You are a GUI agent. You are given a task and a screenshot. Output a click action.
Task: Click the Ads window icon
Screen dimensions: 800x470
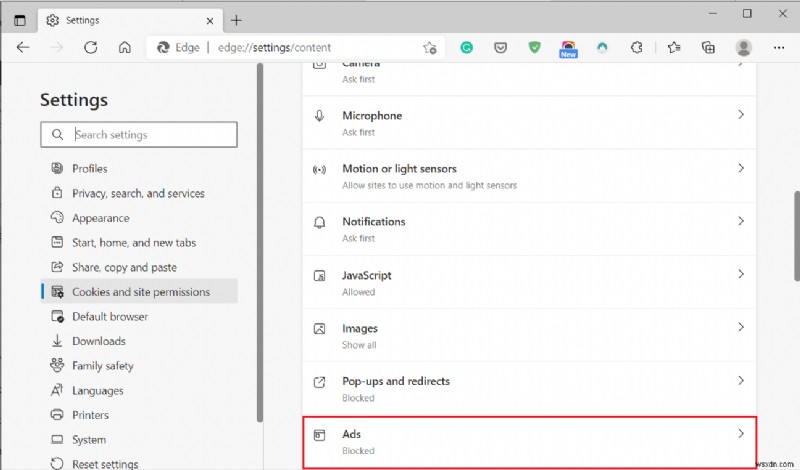319,435
